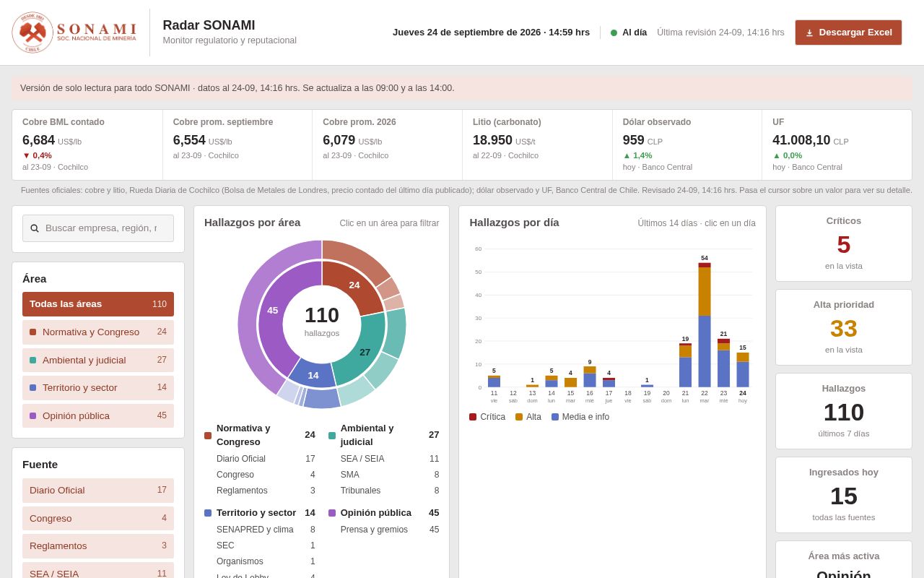The image size is (924, 578).
Task: Open the 'Cobre BML contado' price tile
Action: point(87,144)
